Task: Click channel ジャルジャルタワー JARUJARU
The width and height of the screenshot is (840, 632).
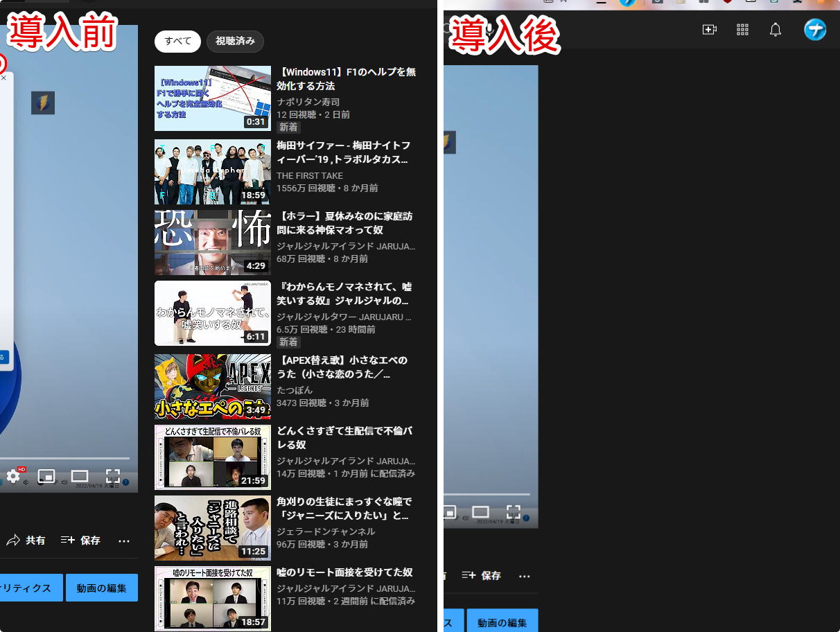Action: (344, 317)
